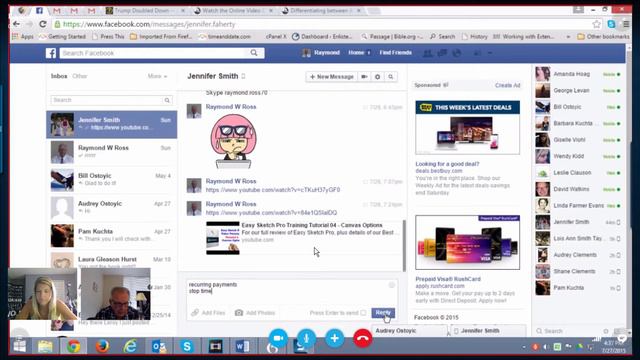Open chat with Amanda Hoag in sidebar
Screen dimensions: 640x360
click(x=578, y=74)
